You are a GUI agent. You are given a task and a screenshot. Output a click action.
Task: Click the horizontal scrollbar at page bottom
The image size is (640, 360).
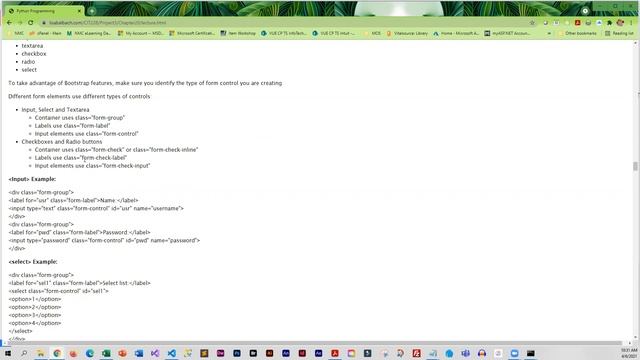click(x=314, y=343)
